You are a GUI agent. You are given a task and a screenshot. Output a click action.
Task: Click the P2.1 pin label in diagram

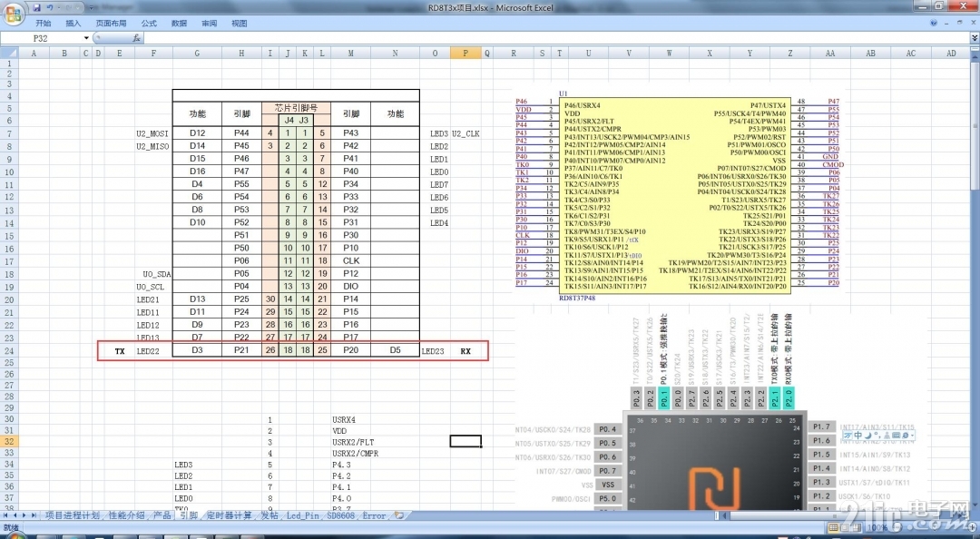(x=775, y=398)
